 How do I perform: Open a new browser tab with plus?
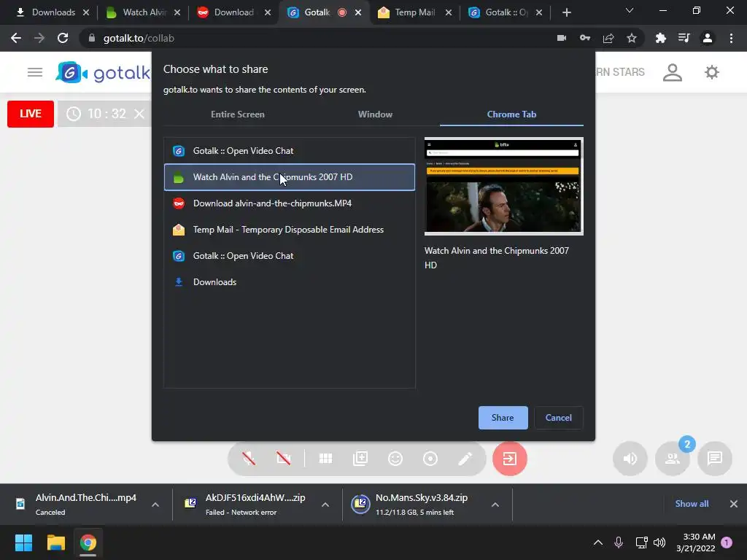566,12
